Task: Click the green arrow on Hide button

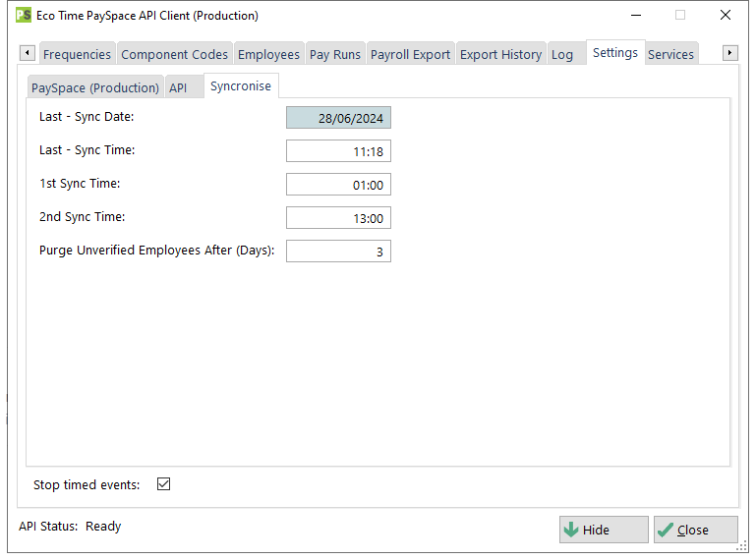Action: click(571, 530)
